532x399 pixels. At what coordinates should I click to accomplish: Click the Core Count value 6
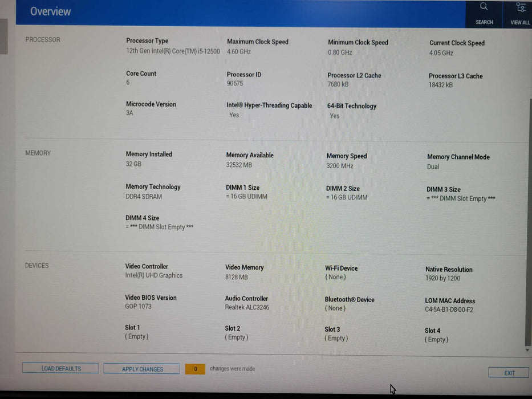[x=128, y=83]
